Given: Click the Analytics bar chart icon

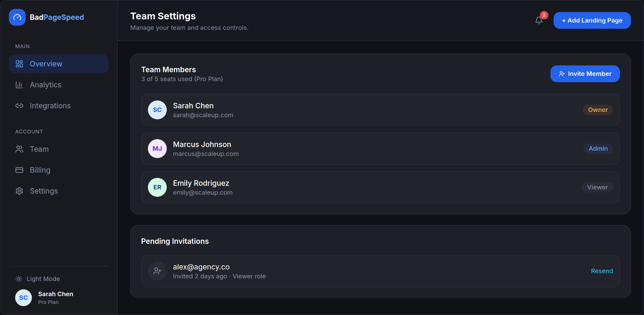Looking at the screenshot, I should click(19, 85).
